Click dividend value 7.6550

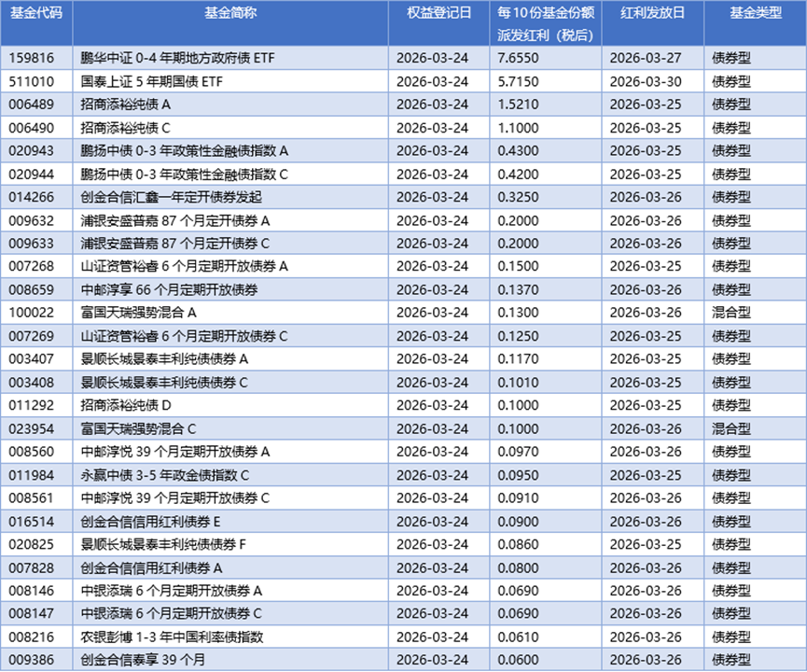click(519, 58)
